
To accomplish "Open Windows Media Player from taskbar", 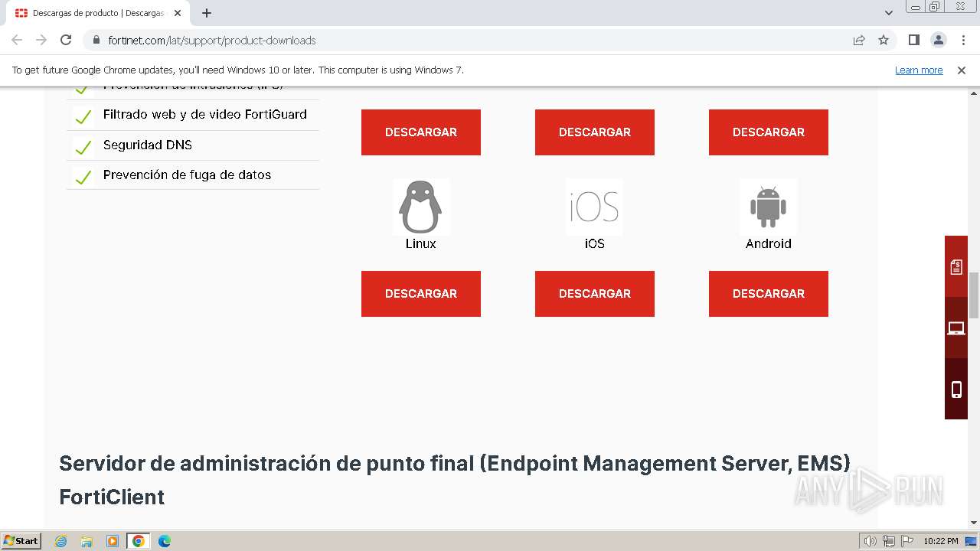I will coord(113,541).
